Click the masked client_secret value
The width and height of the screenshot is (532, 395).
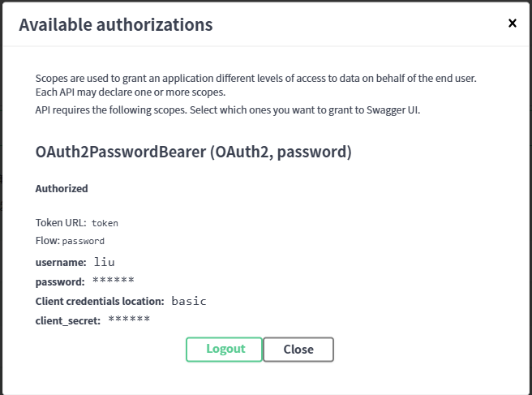(x=129, y=320)
